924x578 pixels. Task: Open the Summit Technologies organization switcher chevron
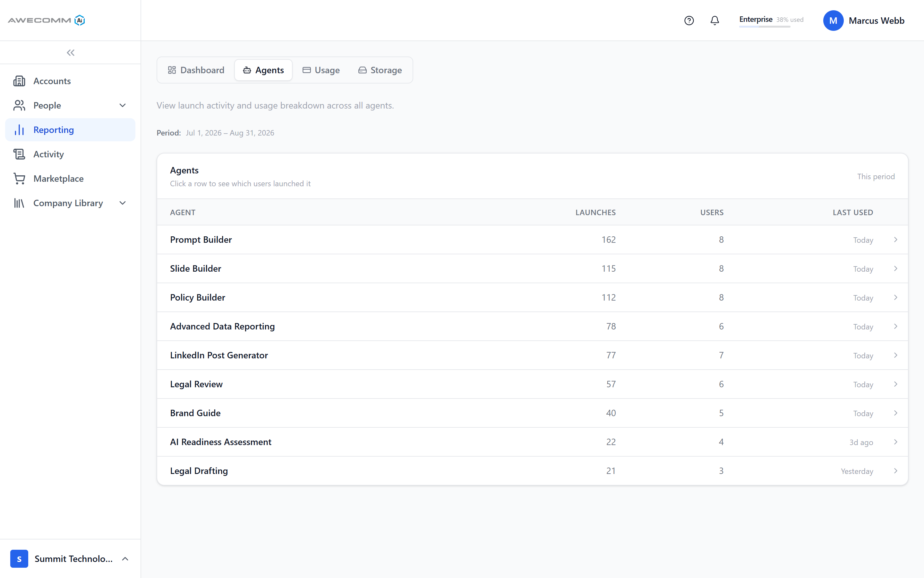point(125,558)
